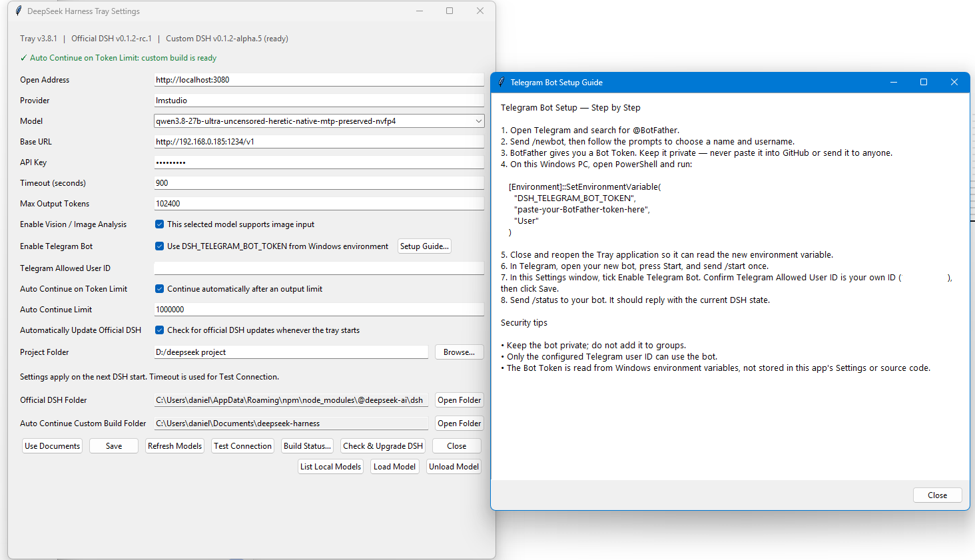
Task: Minimize the Telegram Bot Setup Guide window
Action: [x=894, y=82]
